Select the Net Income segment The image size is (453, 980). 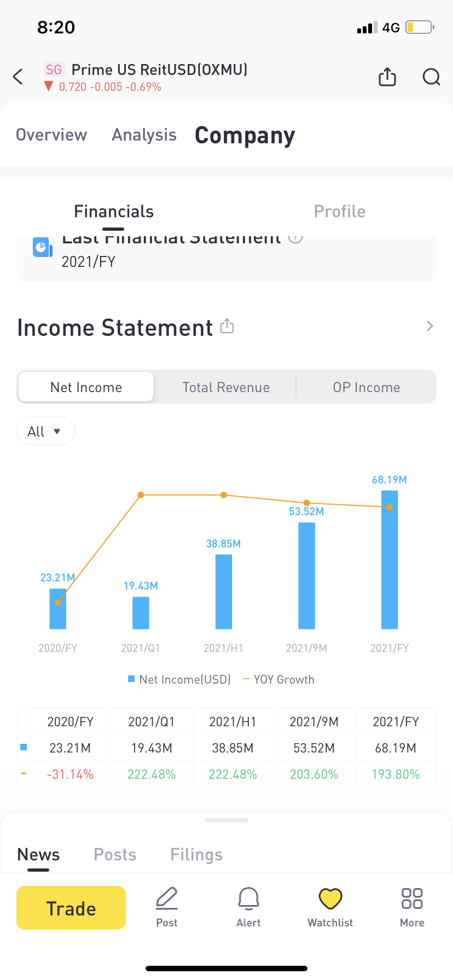(86, 387)
